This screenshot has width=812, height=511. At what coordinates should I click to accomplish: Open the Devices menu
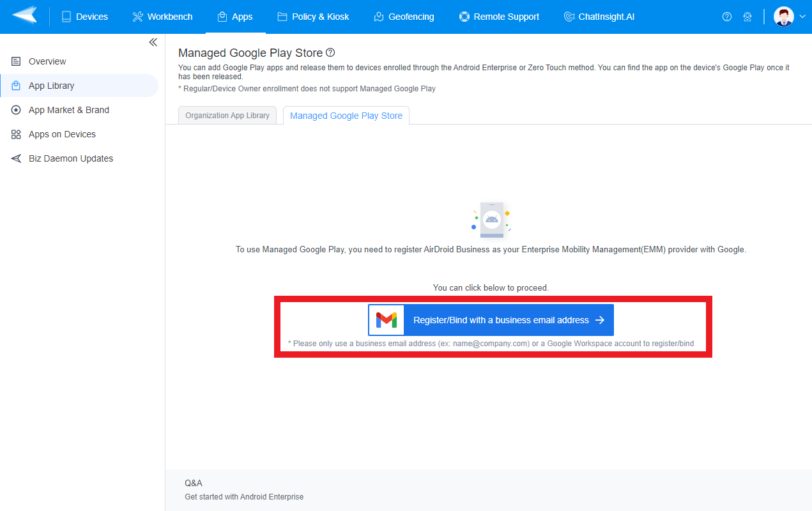coord(85,17)
